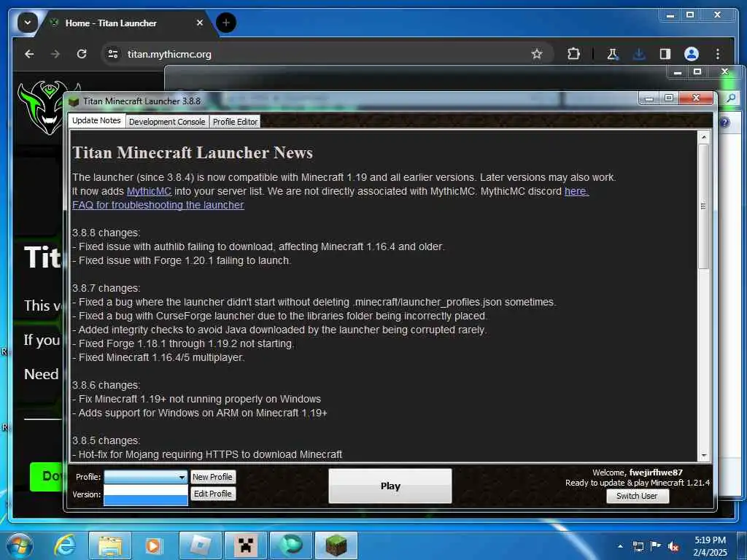Open Chrome Labs flask icon
Screen dimensions: 747x560
[x=613, y=54]
